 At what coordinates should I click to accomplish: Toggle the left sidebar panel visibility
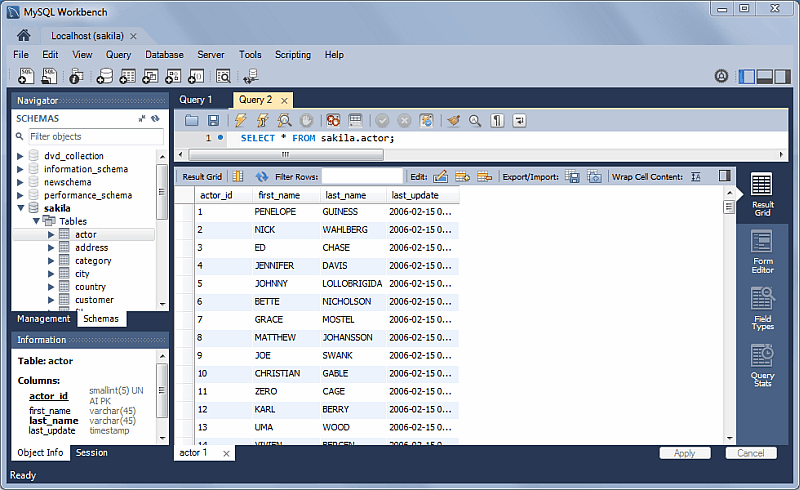745,76
